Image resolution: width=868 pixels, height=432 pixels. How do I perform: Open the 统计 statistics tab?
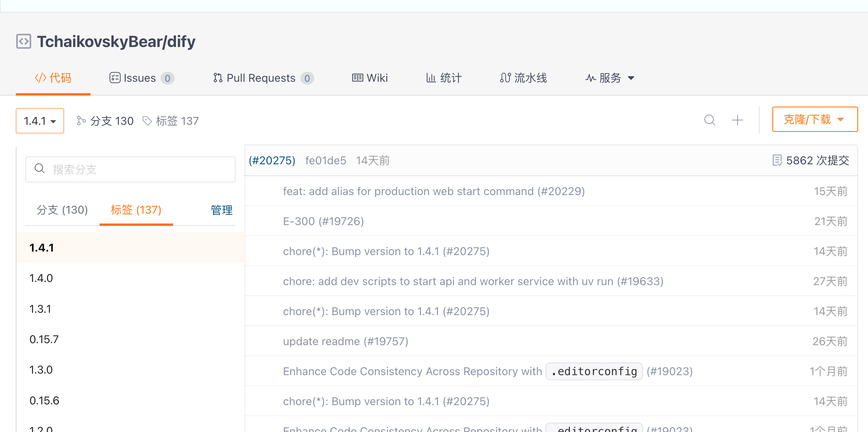(x=444, y=78)
